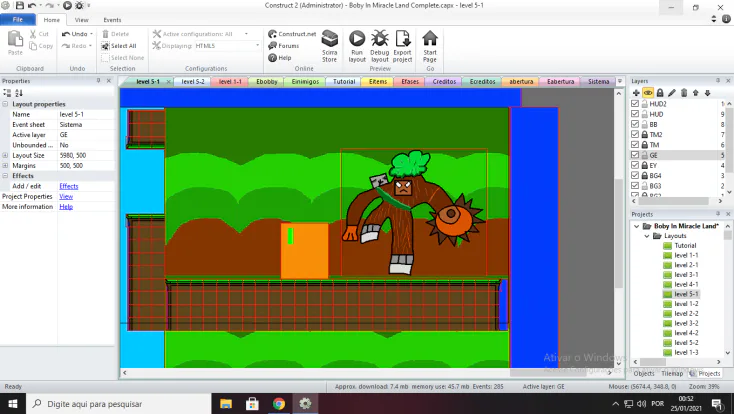
Task: Toggle visibility checkbox for BG4 layer
Action: (x=635, y=176)
